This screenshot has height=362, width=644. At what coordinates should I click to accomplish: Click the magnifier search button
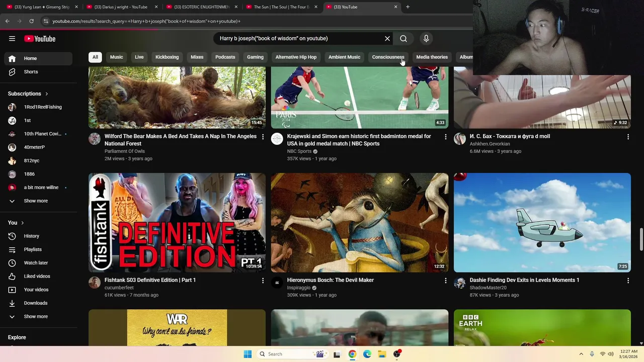click(x=404, y=38)
